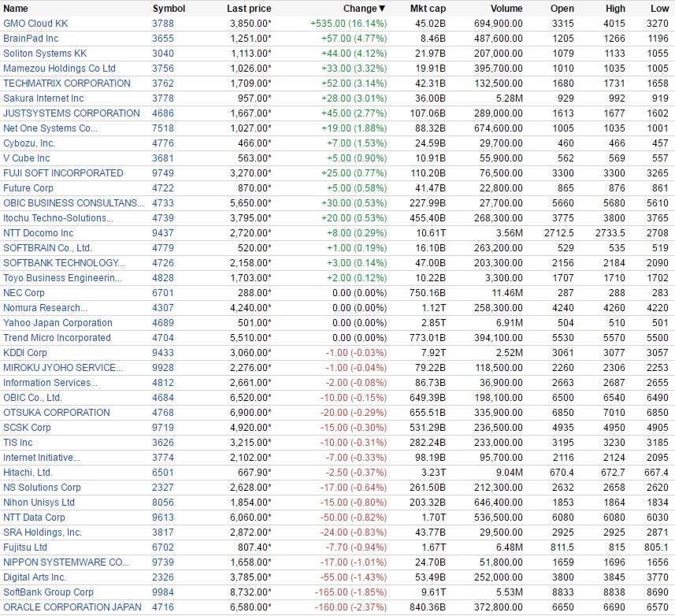Open GMO Cloud KK stock page
675x616 pixels.
35,24
